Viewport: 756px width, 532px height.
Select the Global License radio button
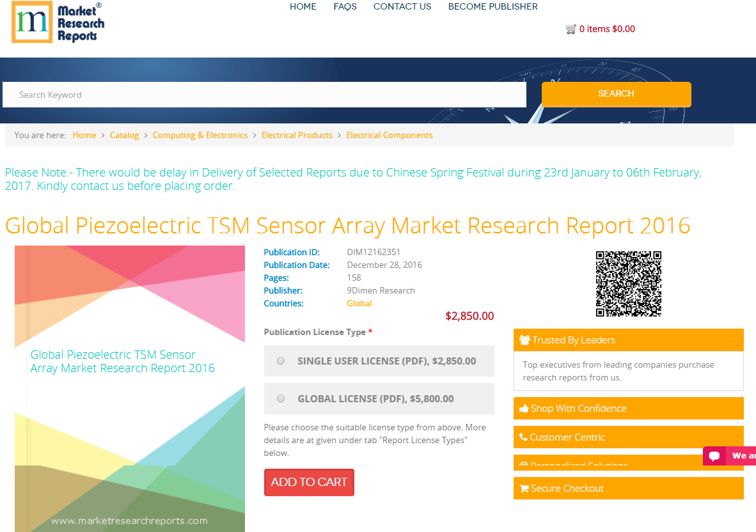281,398
